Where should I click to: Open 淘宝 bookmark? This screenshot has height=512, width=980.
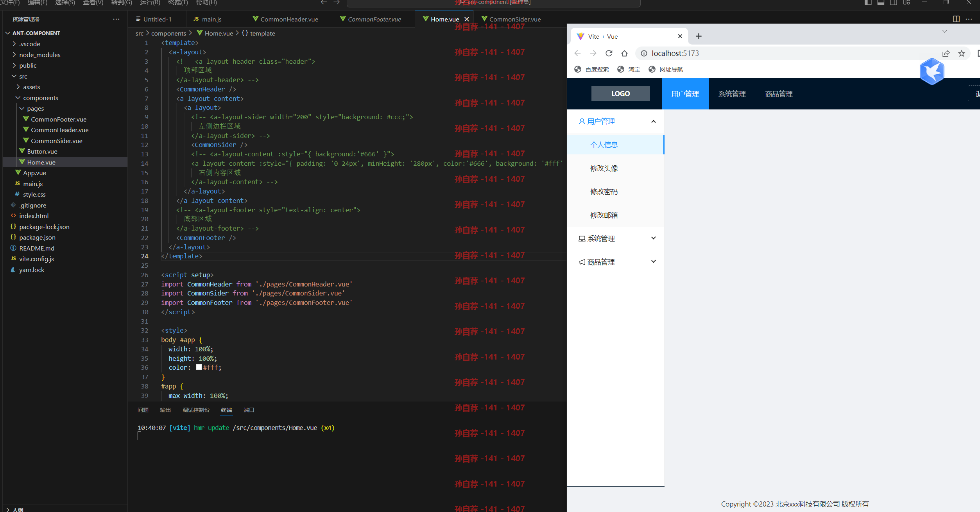click(x=629, y=69)
